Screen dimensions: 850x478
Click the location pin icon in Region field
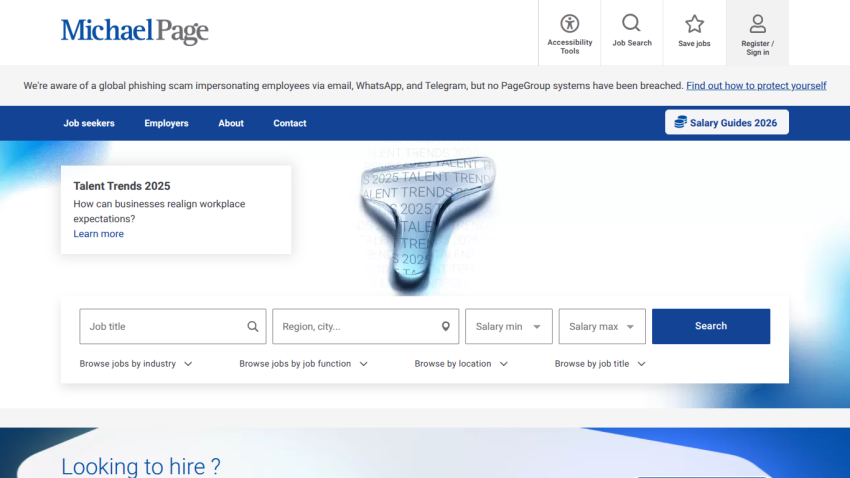[446, 326]
